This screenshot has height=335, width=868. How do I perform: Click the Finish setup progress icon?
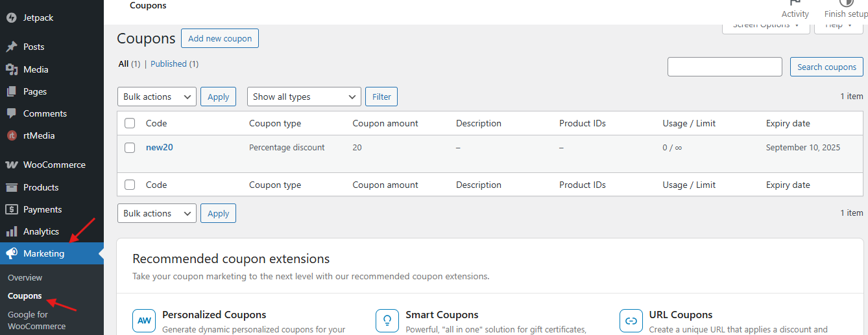[847, 3]
